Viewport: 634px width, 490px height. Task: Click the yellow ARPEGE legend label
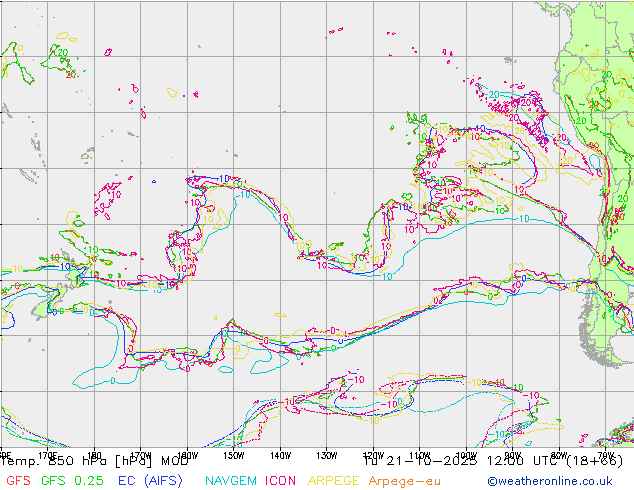[x=334, y=481]
